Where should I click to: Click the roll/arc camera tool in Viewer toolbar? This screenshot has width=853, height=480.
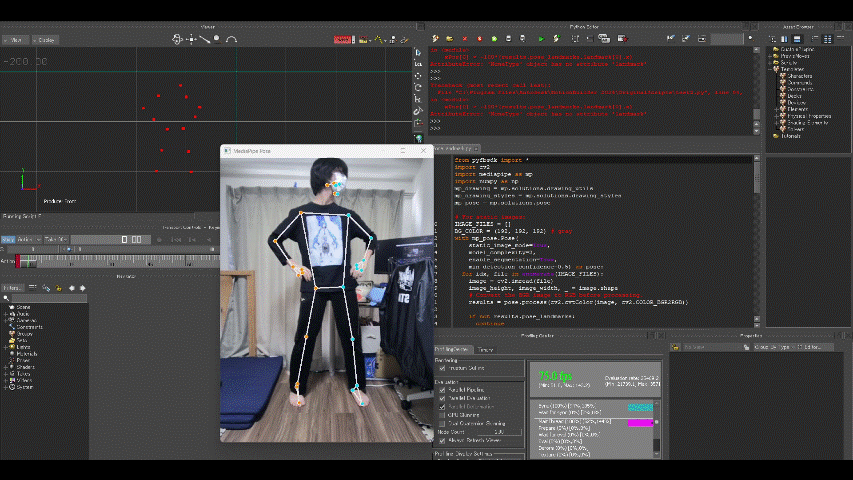point(231,39)
